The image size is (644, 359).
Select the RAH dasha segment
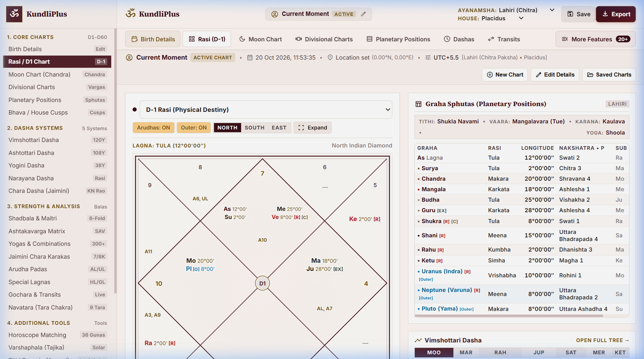(x=500, y=353)
